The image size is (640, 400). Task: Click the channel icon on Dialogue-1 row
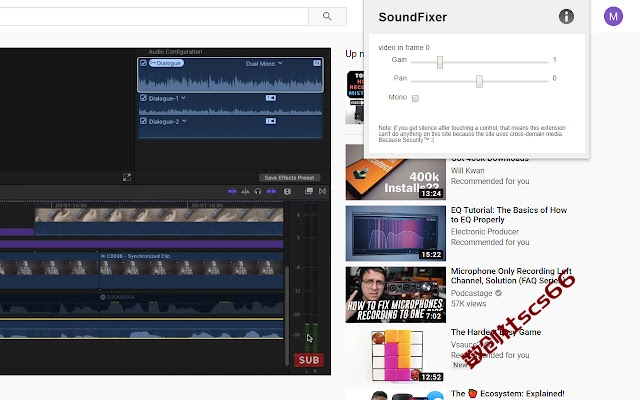(271, 98)
